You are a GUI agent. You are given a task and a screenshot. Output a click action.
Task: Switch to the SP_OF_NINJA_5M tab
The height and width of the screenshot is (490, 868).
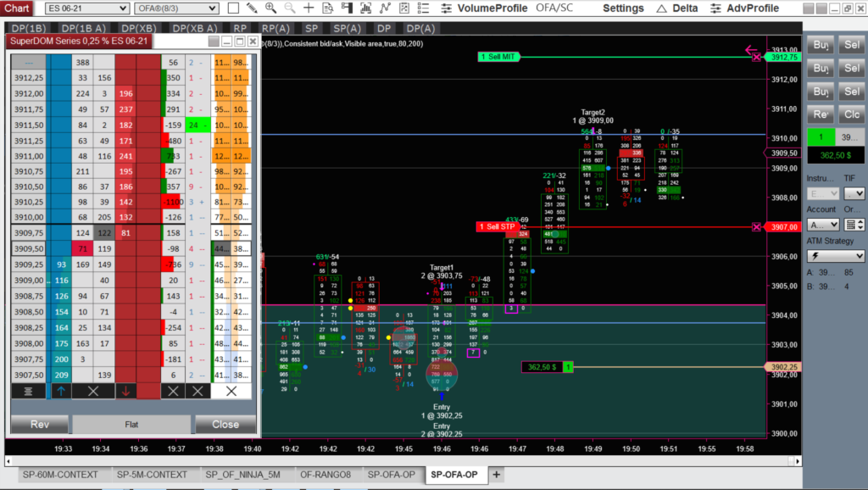tap(242, 475)
